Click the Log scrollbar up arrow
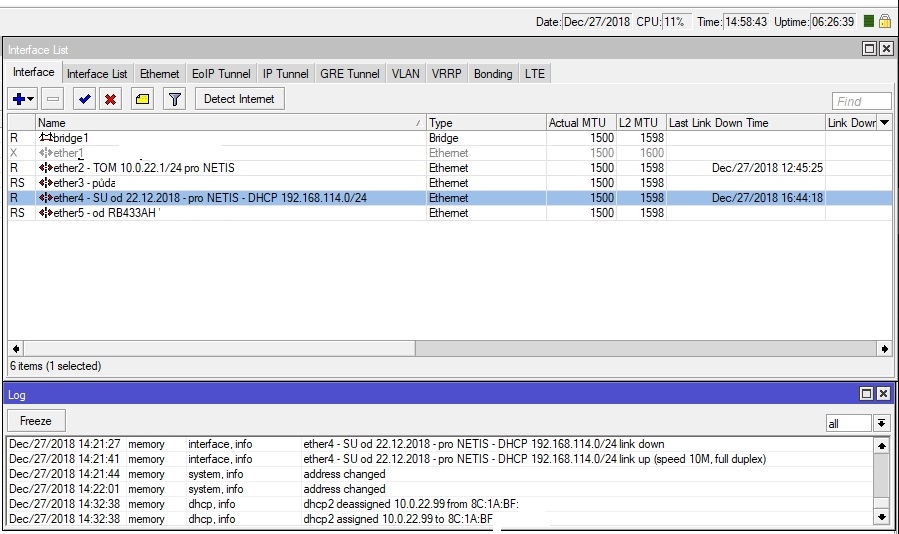The image size is (899, 534). [x=881, y=445]
